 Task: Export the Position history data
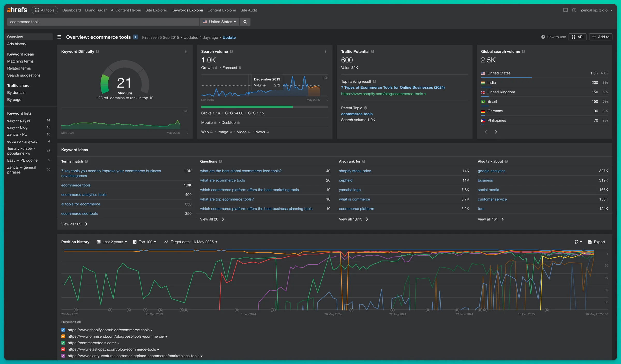click(597, 242)
